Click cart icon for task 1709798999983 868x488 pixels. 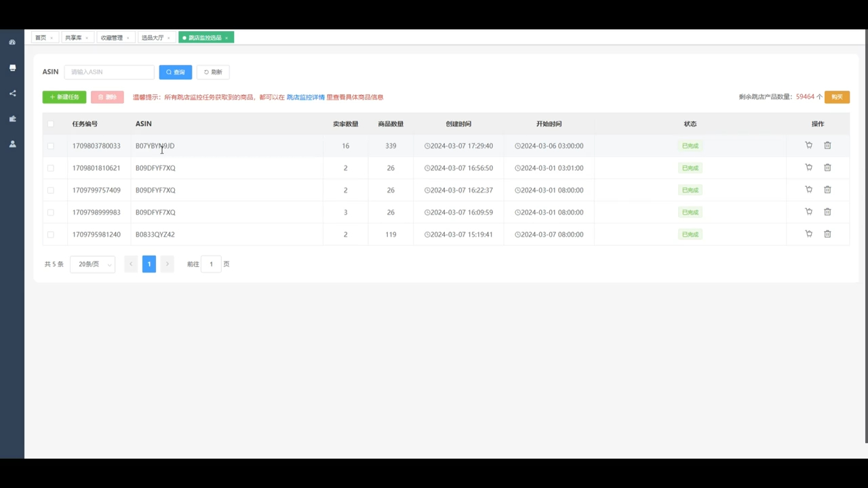click(808, 211)
